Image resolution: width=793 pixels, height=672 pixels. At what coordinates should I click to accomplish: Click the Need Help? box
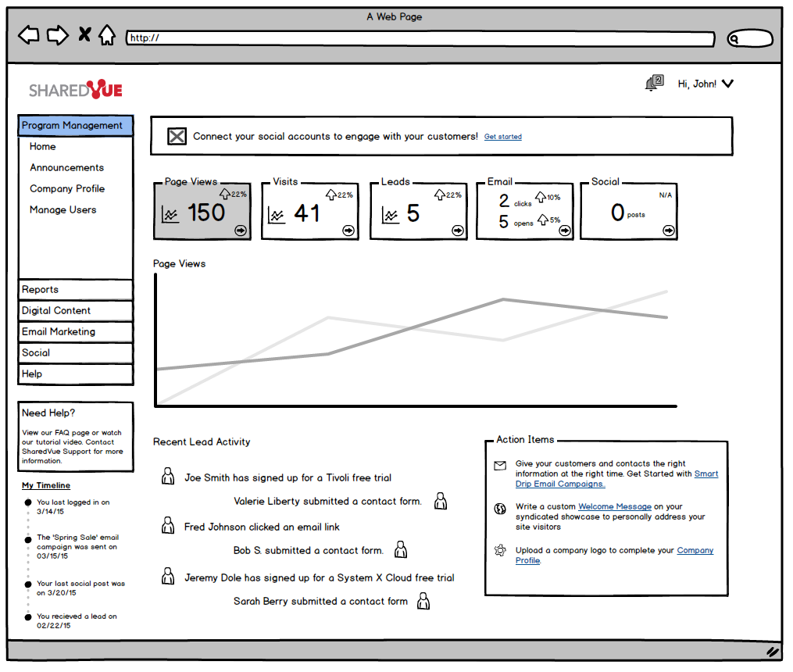(76, 437)
